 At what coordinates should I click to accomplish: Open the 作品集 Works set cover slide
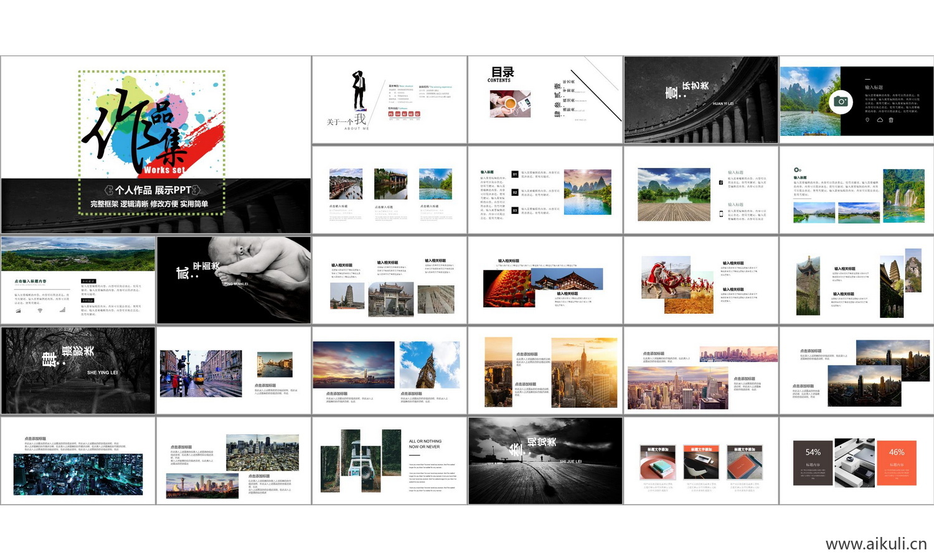(156, 144)
